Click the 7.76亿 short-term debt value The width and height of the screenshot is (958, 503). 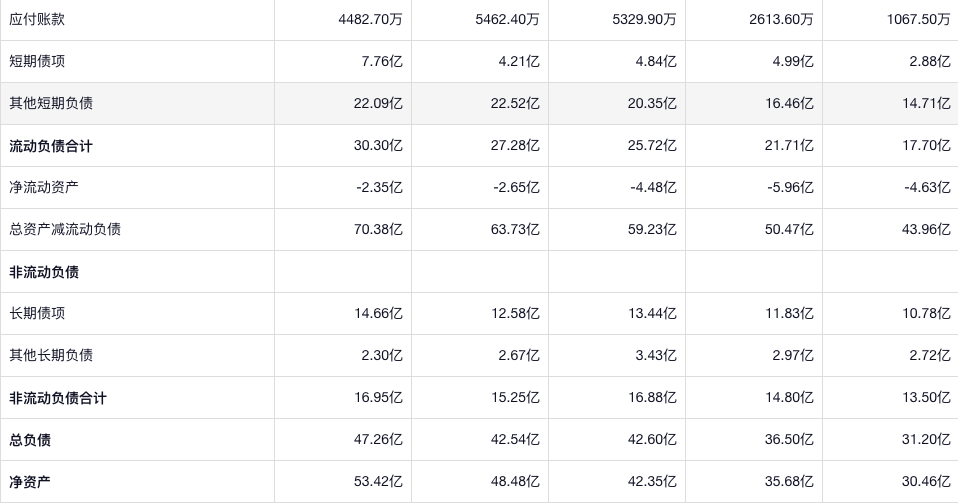click(384, 61)
